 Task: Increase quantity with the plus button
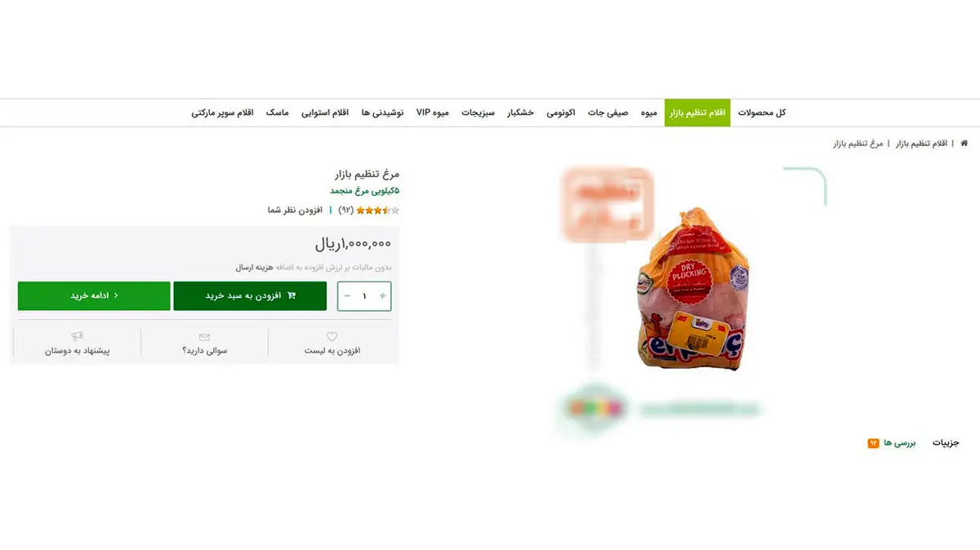382,296
